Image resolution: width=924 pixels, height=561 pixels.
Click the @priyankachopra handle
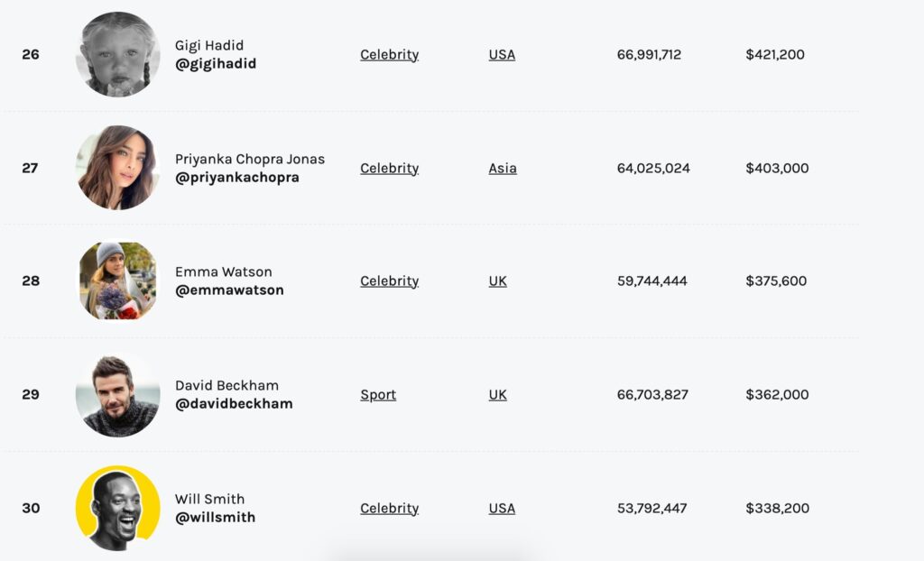(237, 178)
